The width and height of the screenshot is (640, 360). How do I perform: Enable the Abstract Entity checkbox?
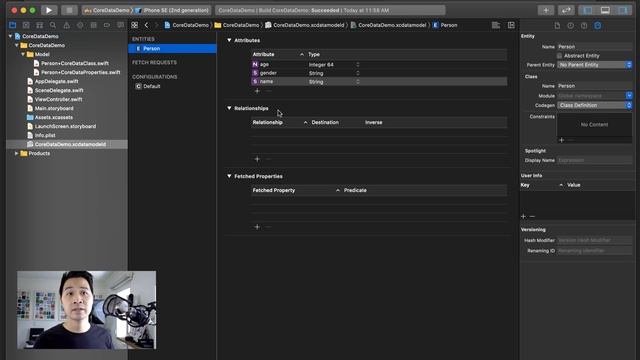(x=560, y=56)
